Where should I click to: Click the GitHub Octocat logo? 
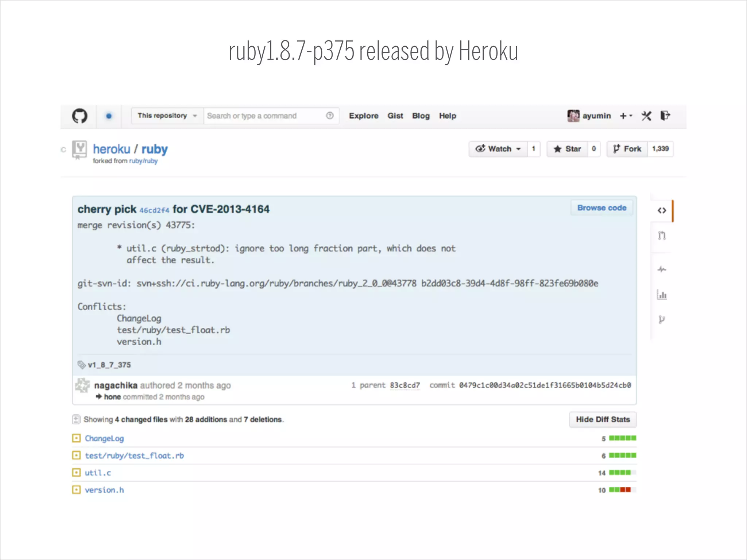click(x=80, y=116)
